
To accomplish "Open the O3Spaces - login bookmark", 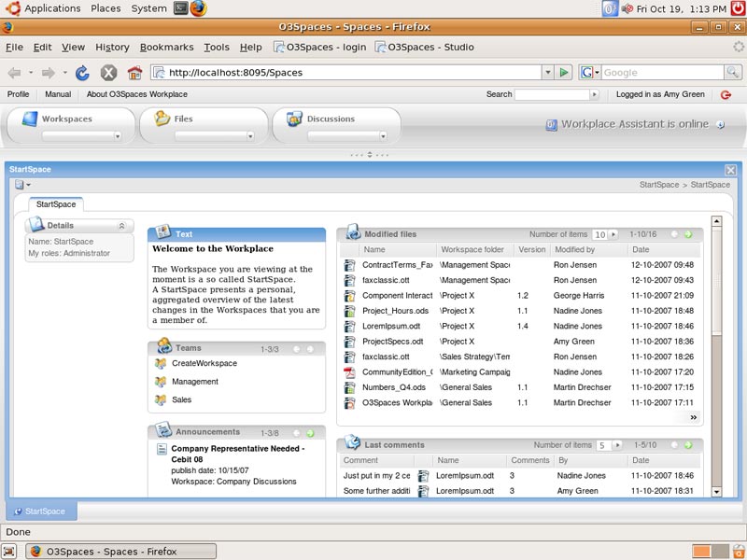I will click(320, 48).
